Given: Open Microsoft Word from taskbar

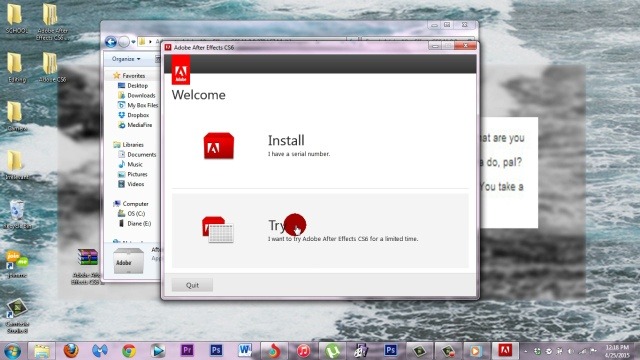Looking at the screenshot, I should (245, 351).
